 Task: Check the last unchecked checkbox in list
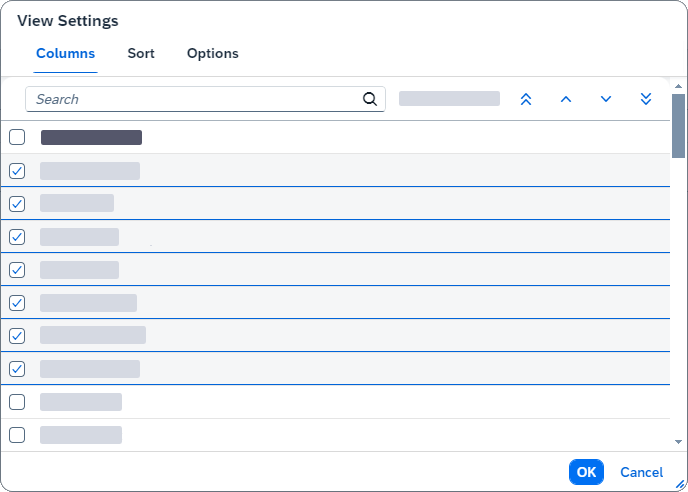pos(17,435)
